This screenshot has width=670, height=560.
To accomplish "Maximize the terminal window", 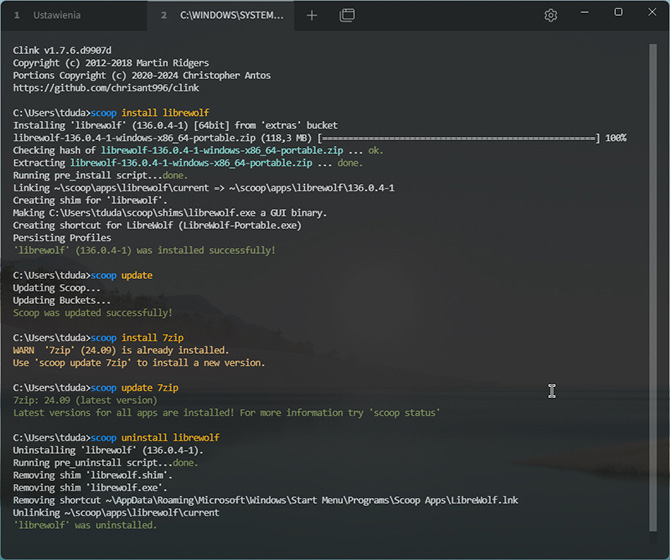I will (x=618, y=12).
